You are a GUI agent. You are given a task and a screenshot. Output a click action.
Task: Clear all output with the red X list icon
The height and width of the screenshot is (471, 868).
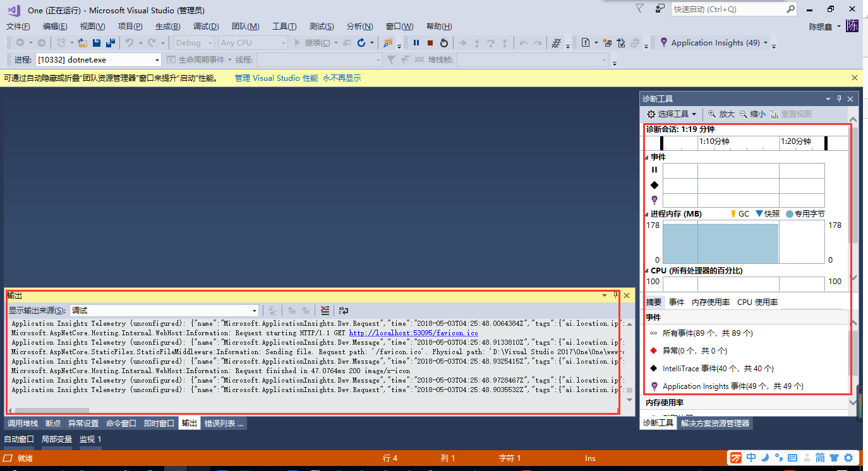pos(325,310)
